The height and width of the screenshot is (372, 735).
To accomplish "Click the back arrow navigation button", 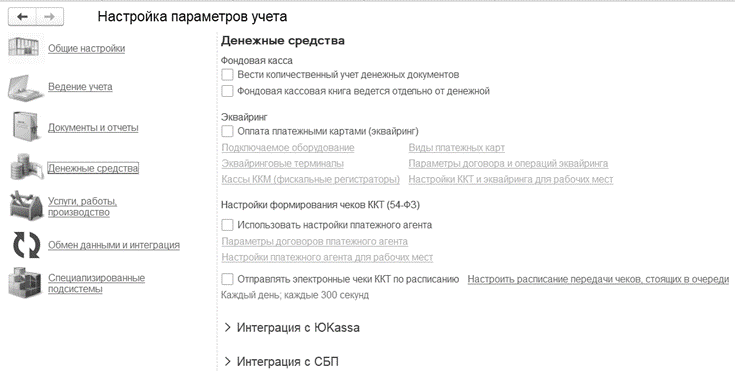I will point(22,17).
